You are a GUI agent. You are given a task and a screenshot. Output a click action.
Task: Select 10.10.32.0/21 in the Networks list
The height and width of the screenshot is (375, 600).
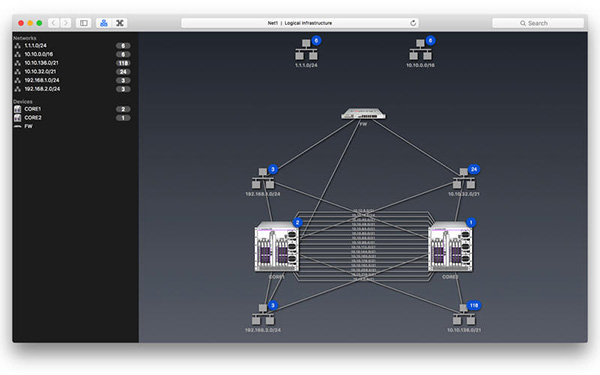click(72, 72)
